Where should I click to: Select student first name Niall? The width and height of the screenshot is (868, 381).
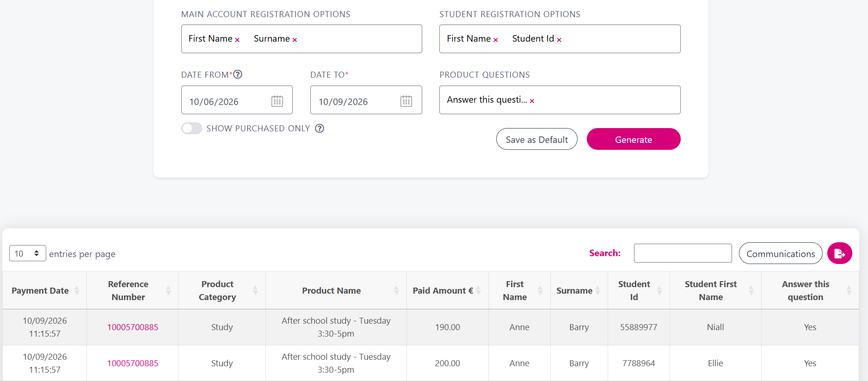coord(715,327)
